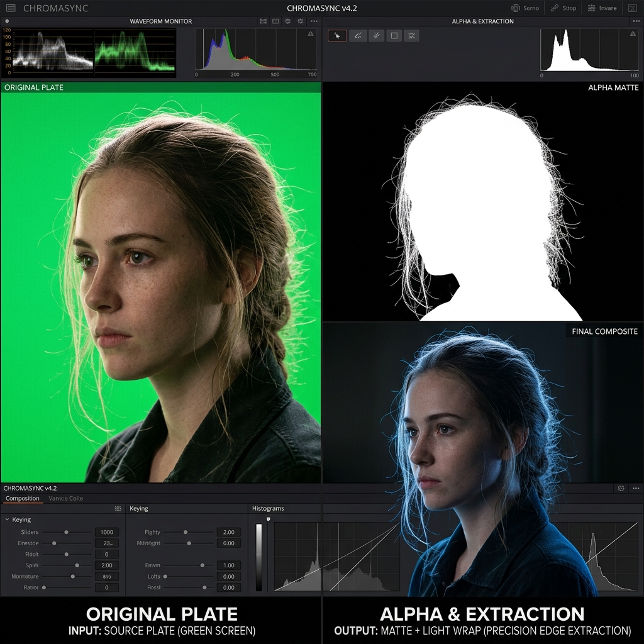Click the settings icon above the Final Composite curves

pos(621,488)
